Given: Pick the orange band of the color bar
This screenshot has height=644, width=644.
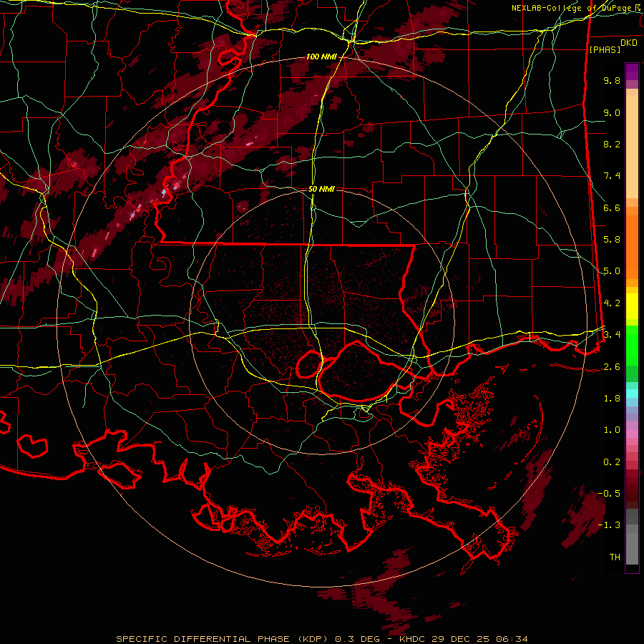Looking at the screenshot, I should 632,246.
